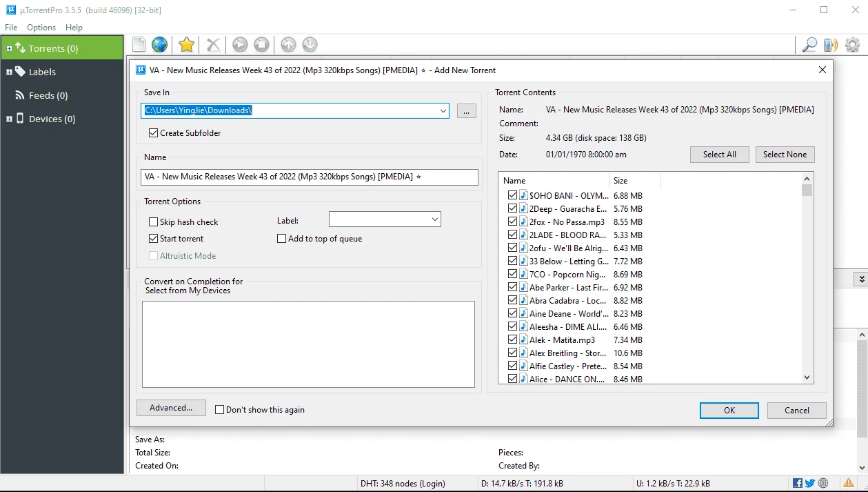
Task: Click the Convert on Completion devices list box
Action: (308, 344)
